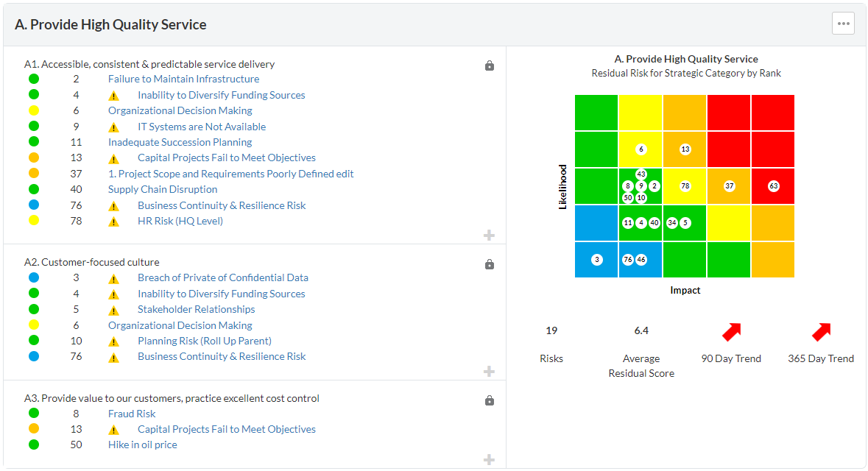Click the warning triangle beside IT Systems are Not Available
Screen dimensions: 868x471
tap(114, 126)
